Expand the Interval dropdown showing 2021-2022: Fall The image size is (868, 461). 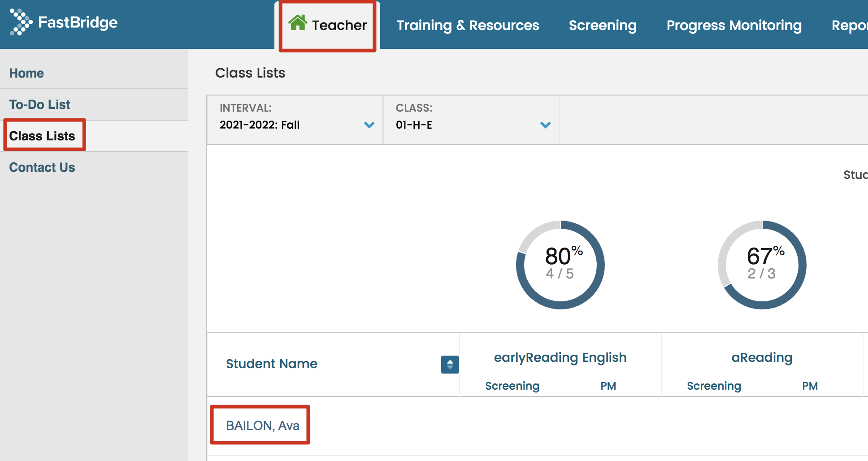295,120
